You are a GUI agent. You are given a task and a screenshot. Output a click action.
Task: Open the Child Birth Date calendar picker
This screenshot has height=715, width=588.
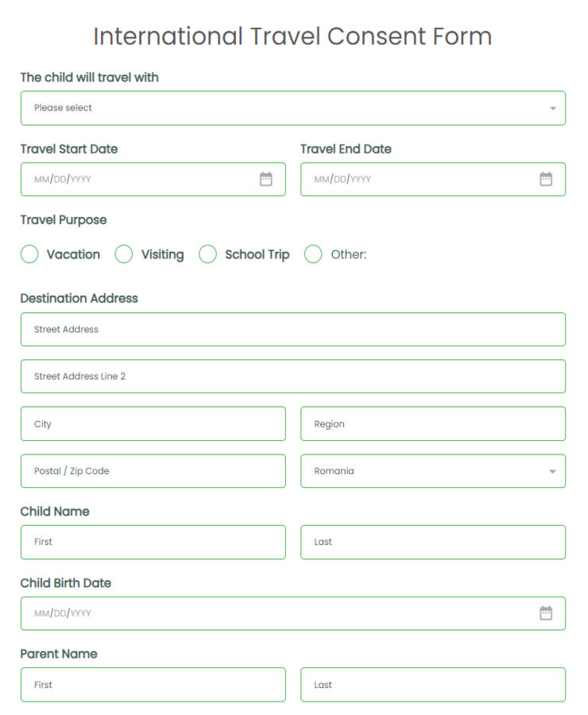tap(545, 613)
